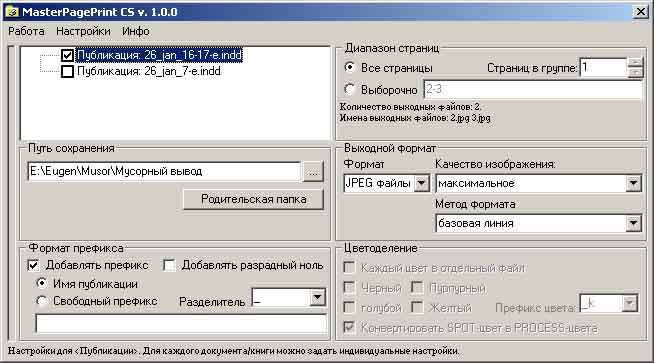Click the selective page range field 2-3
The image size is (654, 363).
click(x=533, y=89)
